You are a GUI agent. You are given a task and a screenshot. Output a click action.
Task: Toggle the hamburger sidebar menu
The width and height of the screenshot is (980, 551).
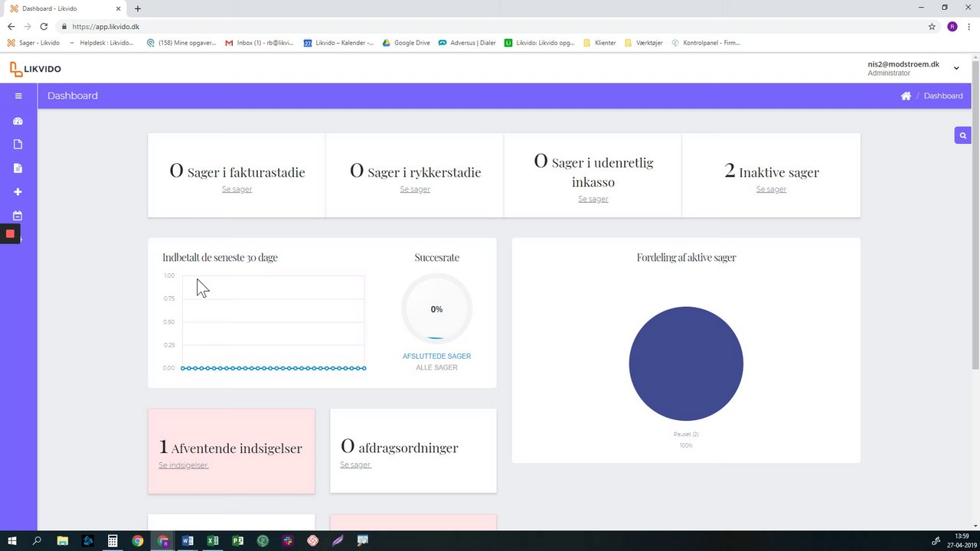point(18,96)
